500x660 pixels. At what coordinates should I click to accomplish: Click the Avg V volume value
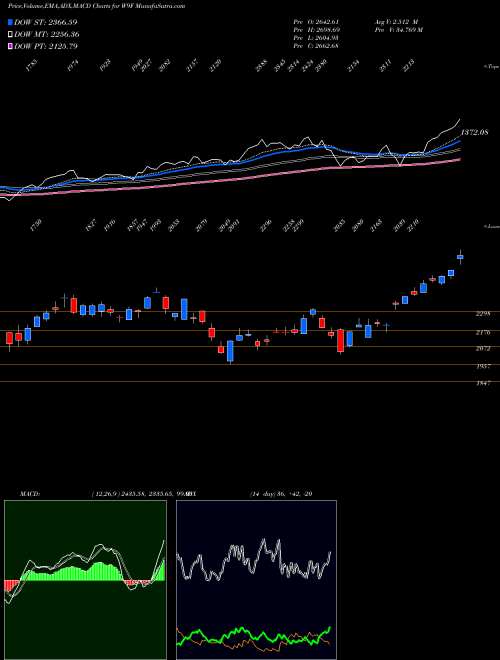pos(406,22)
